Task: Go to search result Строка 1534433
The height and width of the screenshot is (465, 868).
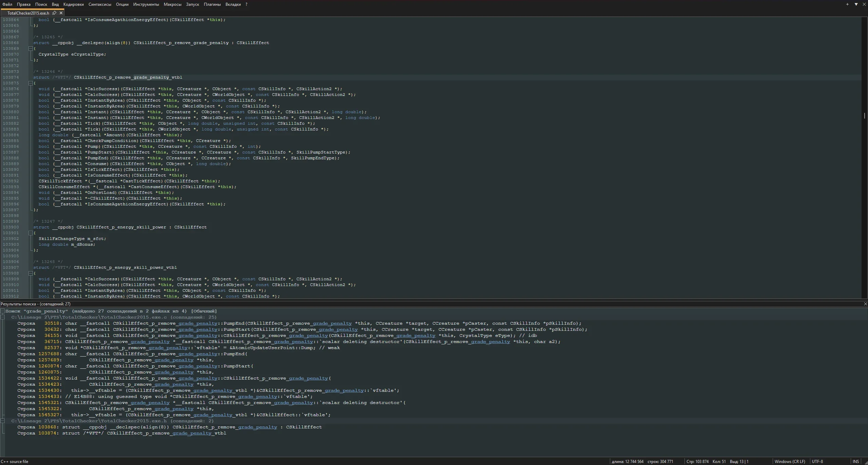Action: pos(165,397)
